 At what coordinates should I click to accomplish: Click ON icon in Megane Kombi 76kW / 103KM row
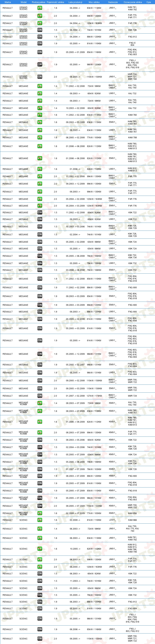coord(40,469)
